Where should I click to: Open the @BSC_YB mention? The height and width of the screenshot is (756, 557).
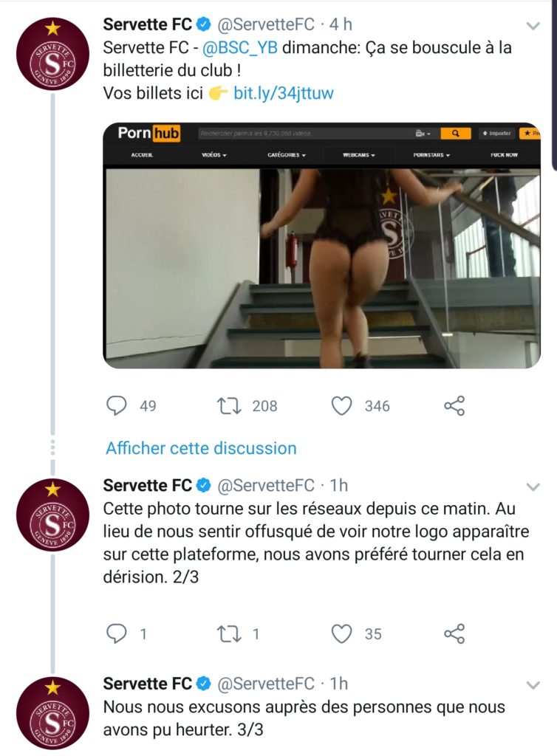coord(239,48)
